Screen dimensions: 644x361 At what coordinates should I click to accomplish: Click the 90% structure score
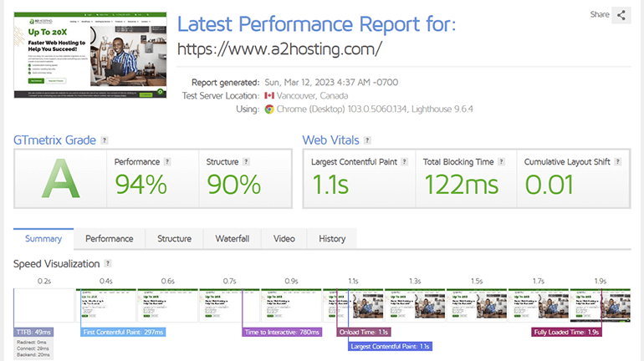pos(233,185)
